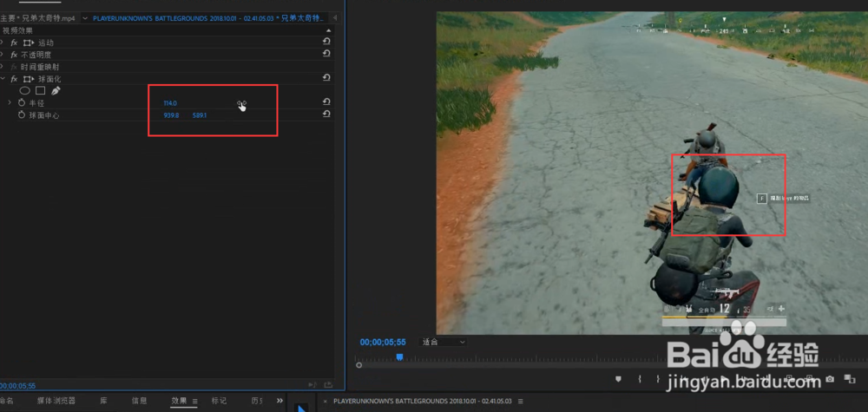
Task: Click the blue playhead on Program monitor ruler
Action: 399,358
